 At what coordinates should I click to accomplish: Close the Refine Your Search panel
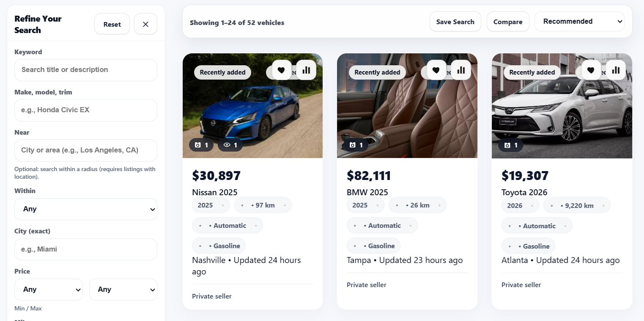point(145,24)
